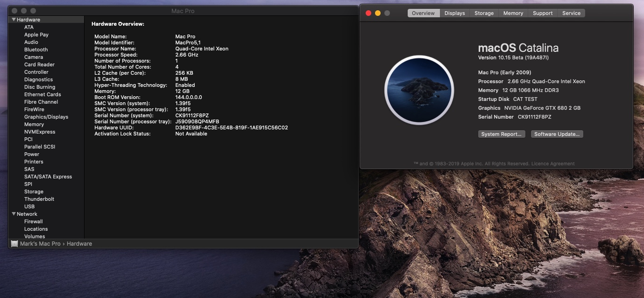Click the Boot ROM Version value 144.0.0.0.0
Viewport: 644px width, 298px height.
click(189, 97)
